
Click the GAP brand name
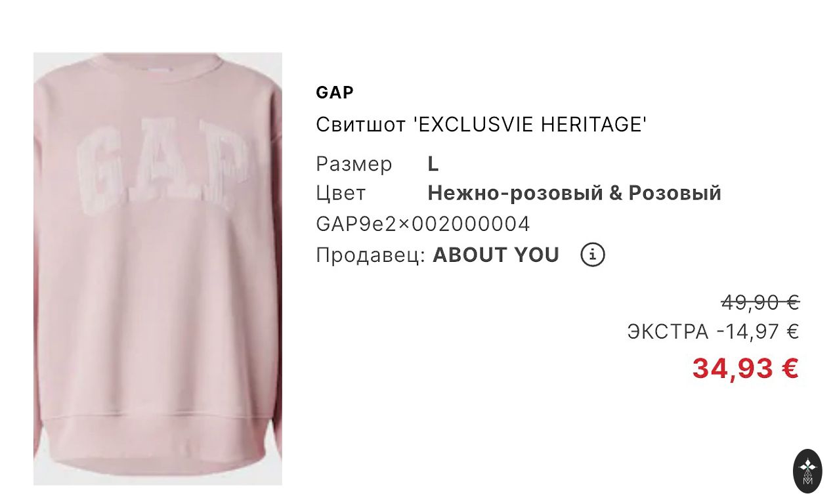pyautogui.click(x=335, y=93)
